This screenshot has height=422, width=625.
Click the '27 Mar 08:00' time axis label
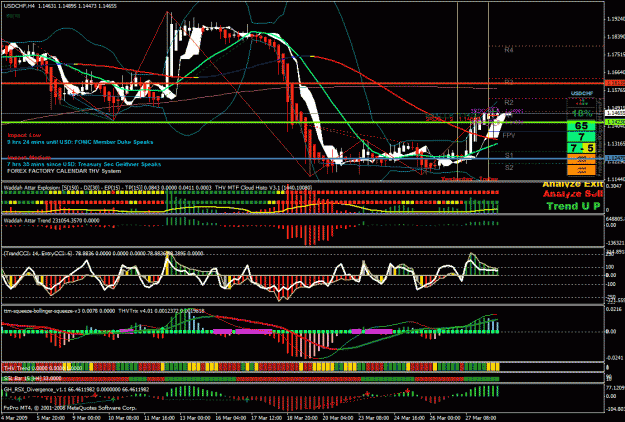[x=480, y=418]
